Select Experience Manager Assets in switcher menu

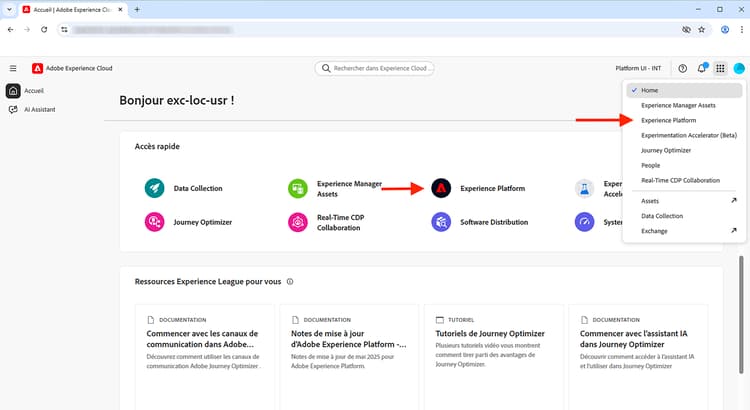[x=684, y=105]
